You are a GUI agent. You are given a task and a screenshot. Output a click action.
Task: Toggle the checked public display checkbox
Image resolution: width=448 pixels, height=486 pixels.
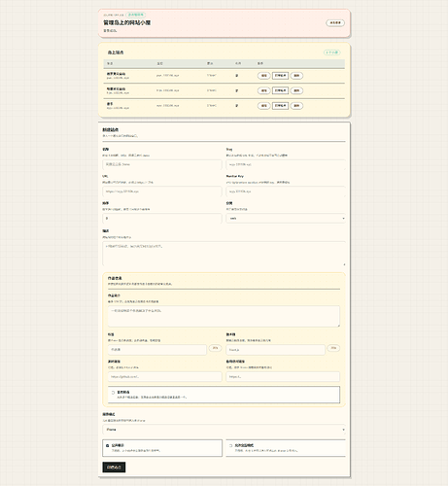click(108, 446)
